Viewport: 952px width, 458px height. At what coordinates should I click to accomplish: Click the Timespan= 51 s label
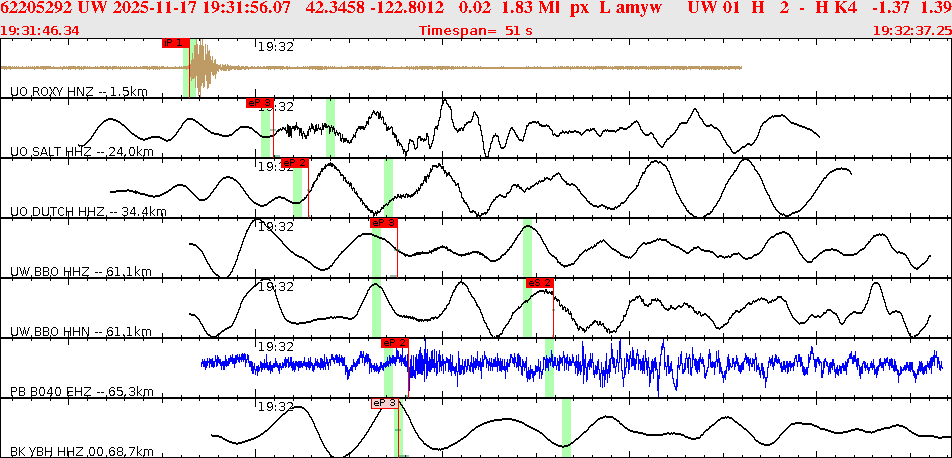click(x=476, y=31)
